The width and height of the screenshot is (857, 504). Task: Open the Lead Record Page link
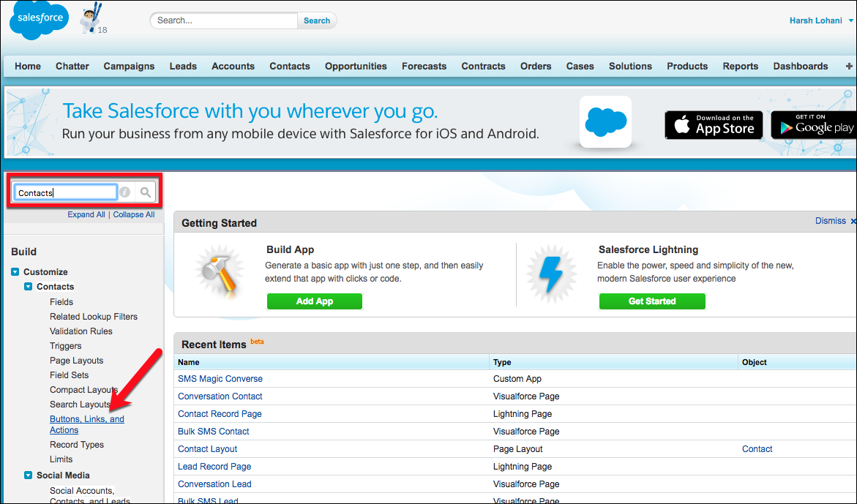point(214,466)
